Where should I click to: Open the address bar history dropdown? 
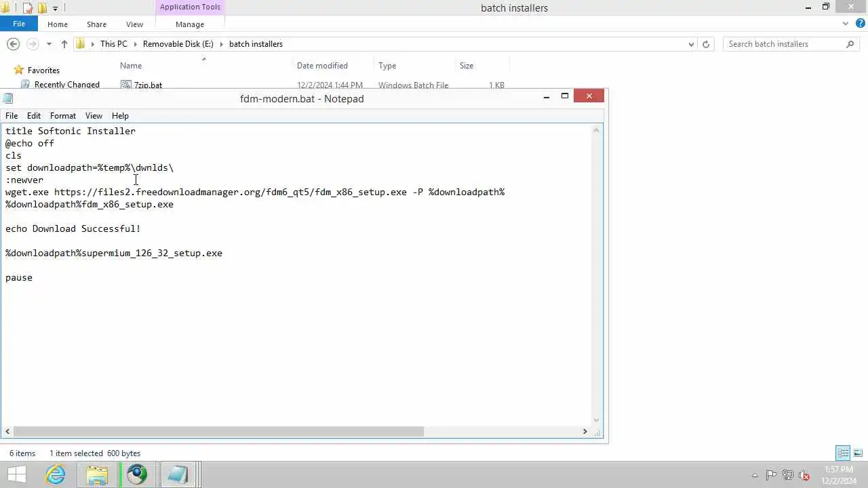(x=691, y=44)
